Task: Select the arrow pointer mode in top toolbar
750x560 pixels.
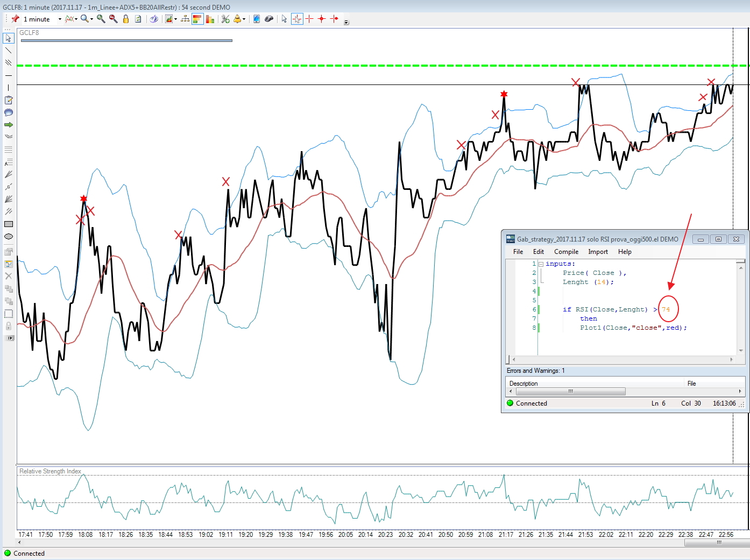Action: tap(284, 19)
